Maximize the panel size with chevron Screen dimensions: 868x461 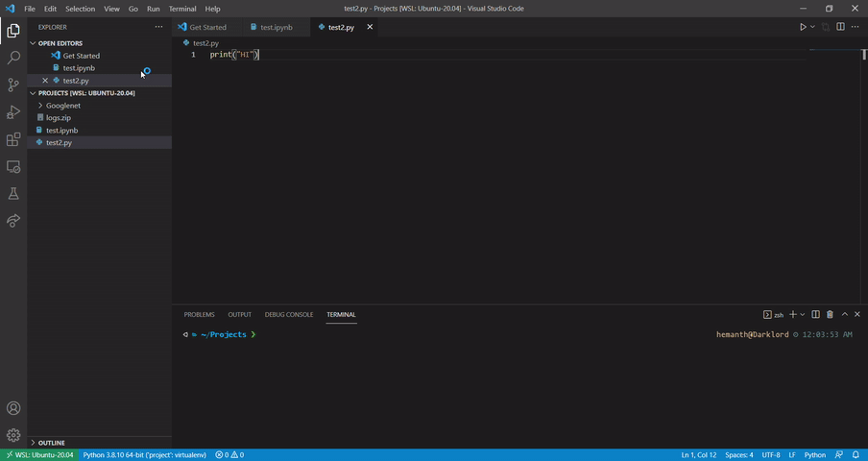coord(845,314)
